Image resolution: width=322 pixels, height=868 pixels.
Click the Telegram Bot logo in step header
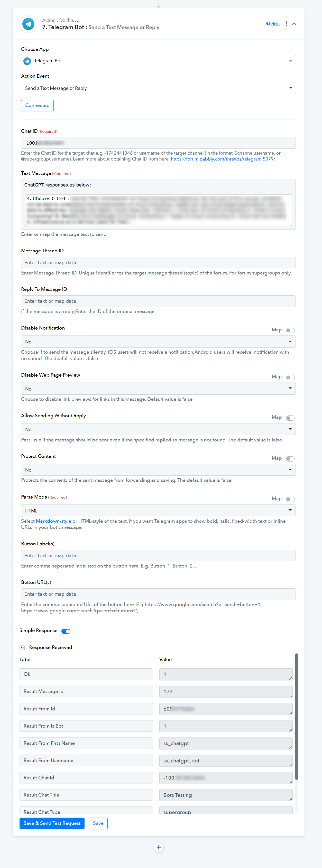pyautogui.click(x=28, y=24)
